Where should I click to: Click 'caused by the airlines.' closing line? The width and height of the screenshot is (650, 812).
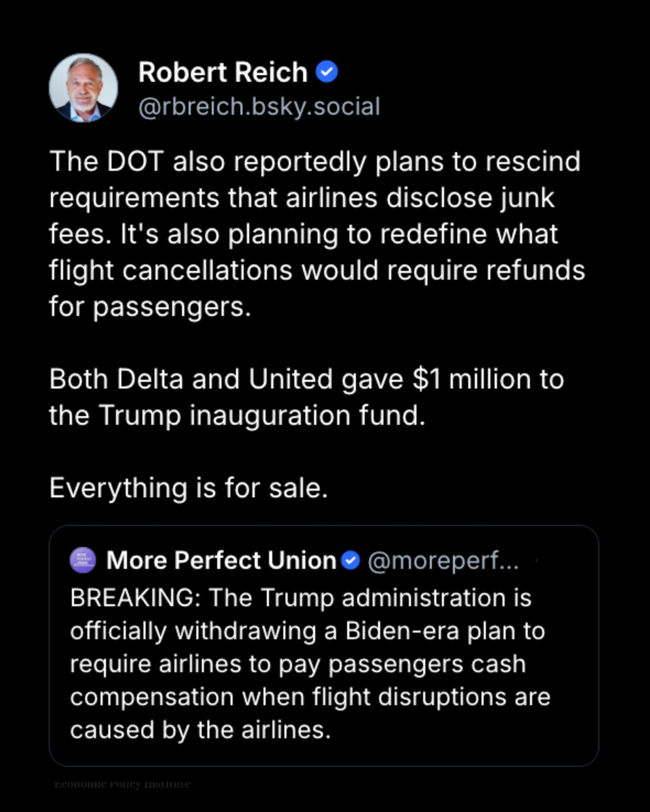click(200, 730)
